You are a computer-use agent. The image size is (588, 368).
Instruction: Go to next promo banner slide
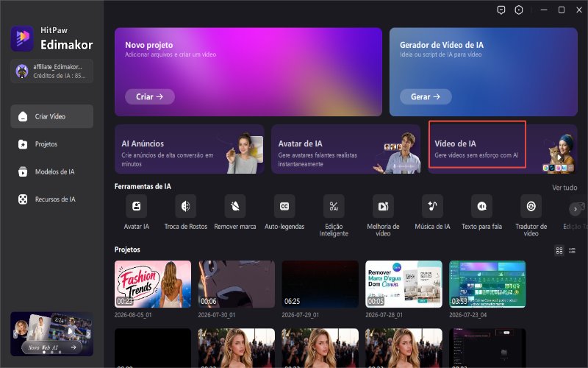point(88,333)
